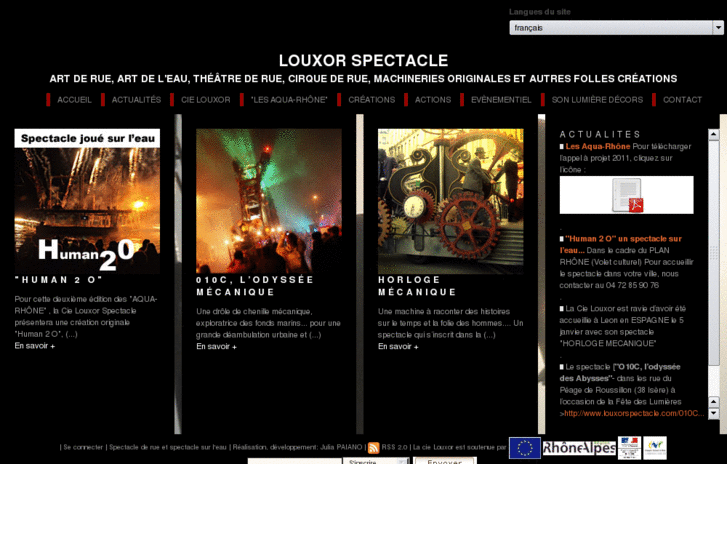Click the HORLOGE MÉCANIQUE heading

click(x=417, y=286)
